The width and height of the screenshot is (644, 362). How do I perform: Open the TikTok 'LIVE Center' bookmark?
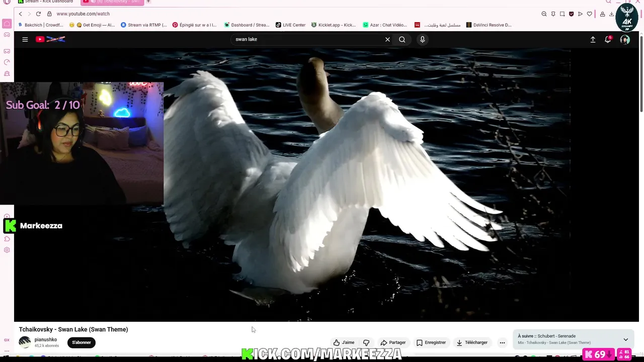(290, 25)
